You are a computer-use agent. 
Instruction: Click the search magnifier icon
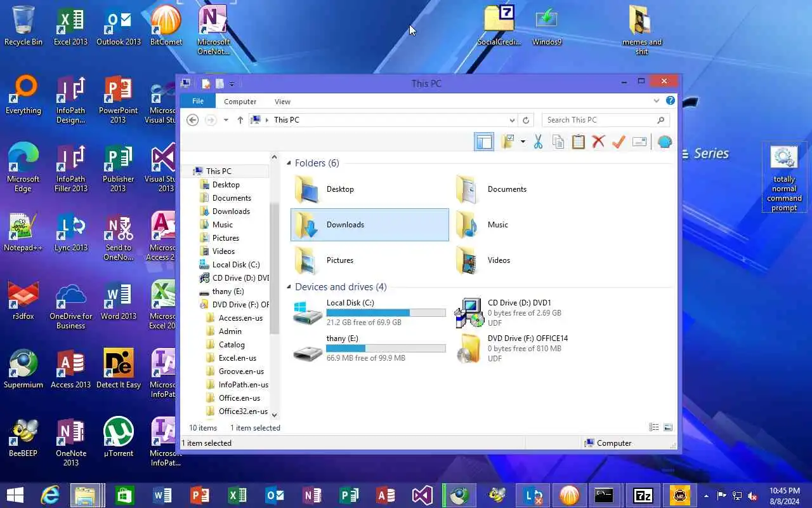pyautogui.click(x=660, y=120)
